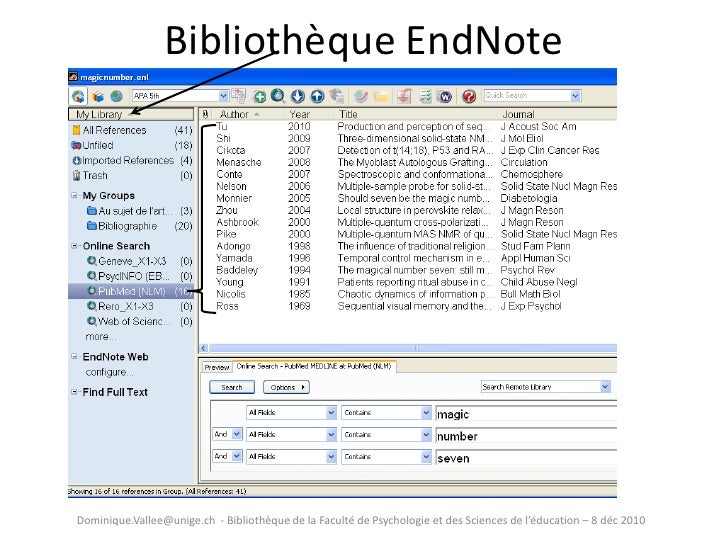Screen dimensions: 728x546
Task: Open the Options button menu
Action: pyautogui.click(x=286, y=387)
